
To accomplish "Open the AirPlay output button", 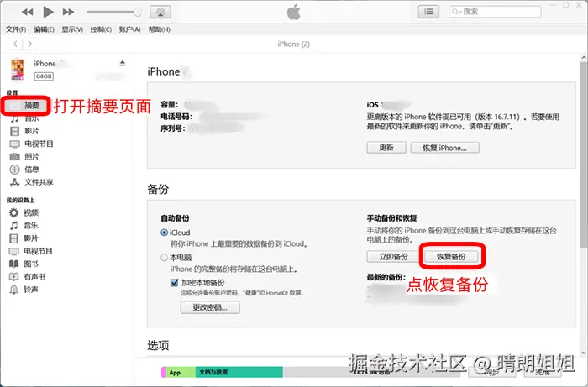I will tap(160, 12).
